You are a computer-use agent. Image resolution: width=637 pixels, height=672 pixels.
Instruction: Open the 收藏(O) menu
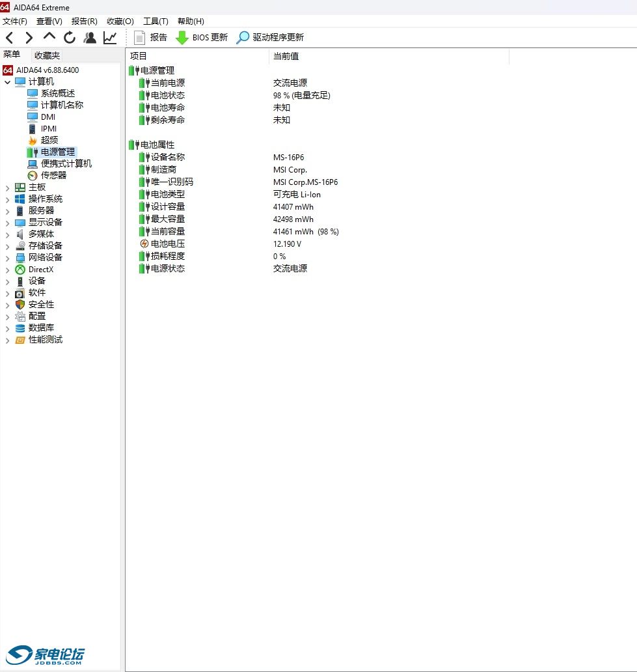pyautogui.click(x=120, y=21)
